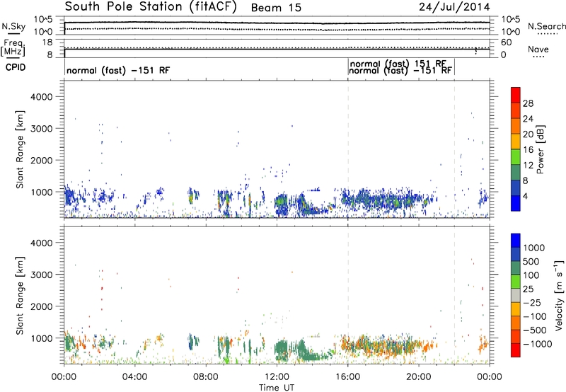The height and width of the screenshot is (392, 566).
Task: Click the 04:00 time tick label
Action: [x=134, y=377]
